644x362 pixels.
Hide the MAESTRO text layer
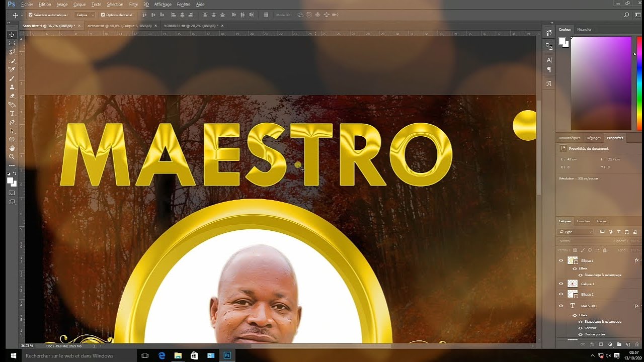tap(561, 306)
